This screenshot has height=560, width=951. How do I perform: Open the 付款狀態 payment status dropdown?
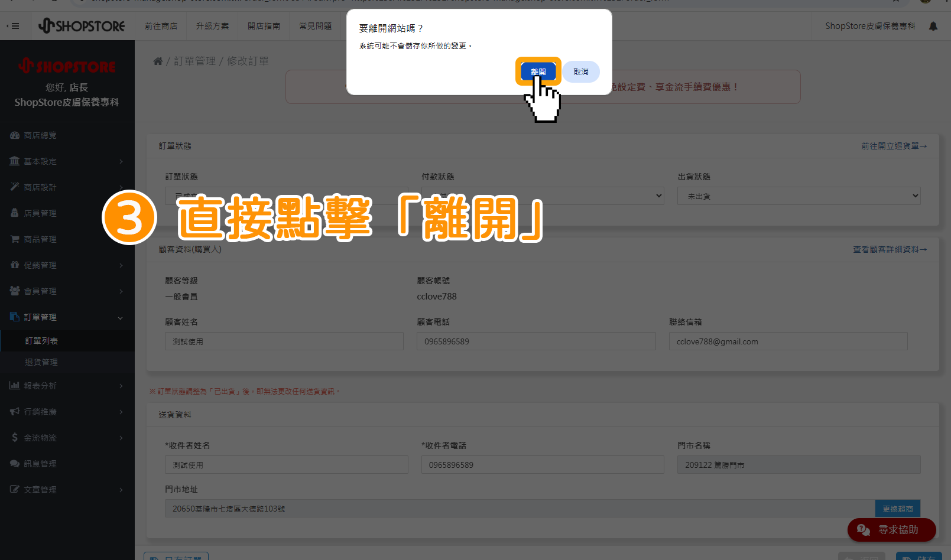pyautogui.click(x=542, y=196)
